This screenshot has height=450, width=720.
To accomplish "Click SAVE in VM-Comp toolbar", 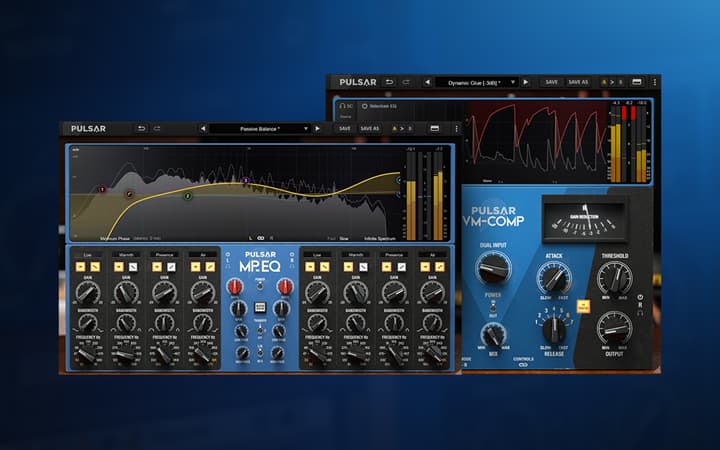I will [551, 82].
